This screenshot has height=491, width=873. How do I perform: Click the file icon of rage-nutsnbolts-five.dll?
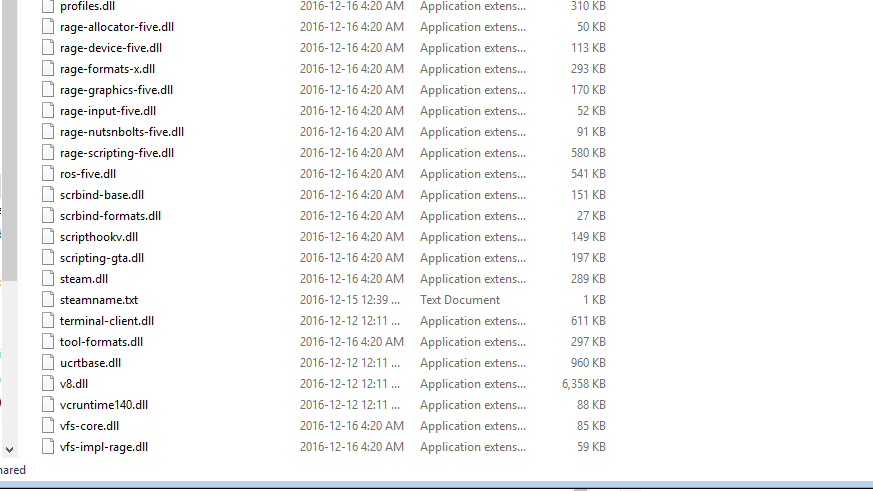[x=48, y=132]
